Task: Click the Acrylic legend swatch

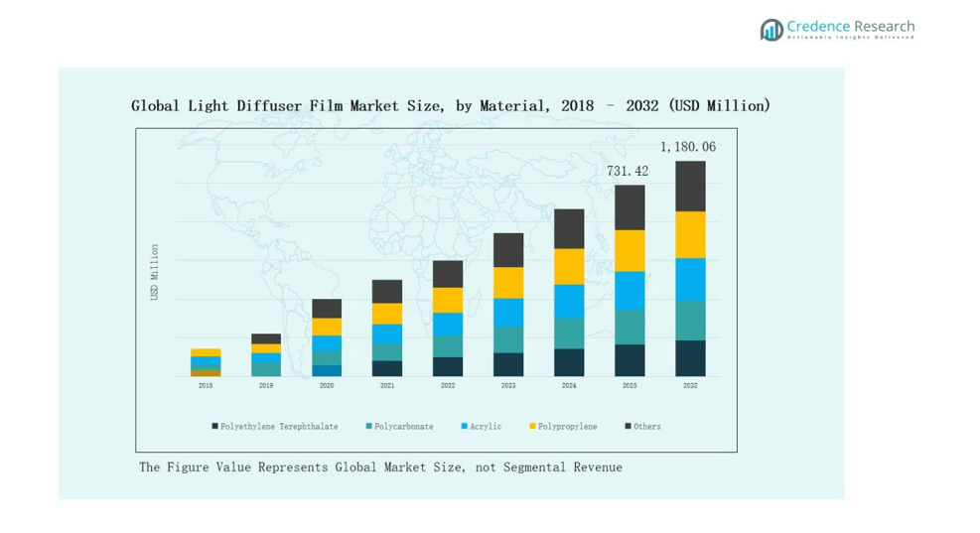Action: pos(465,427)
